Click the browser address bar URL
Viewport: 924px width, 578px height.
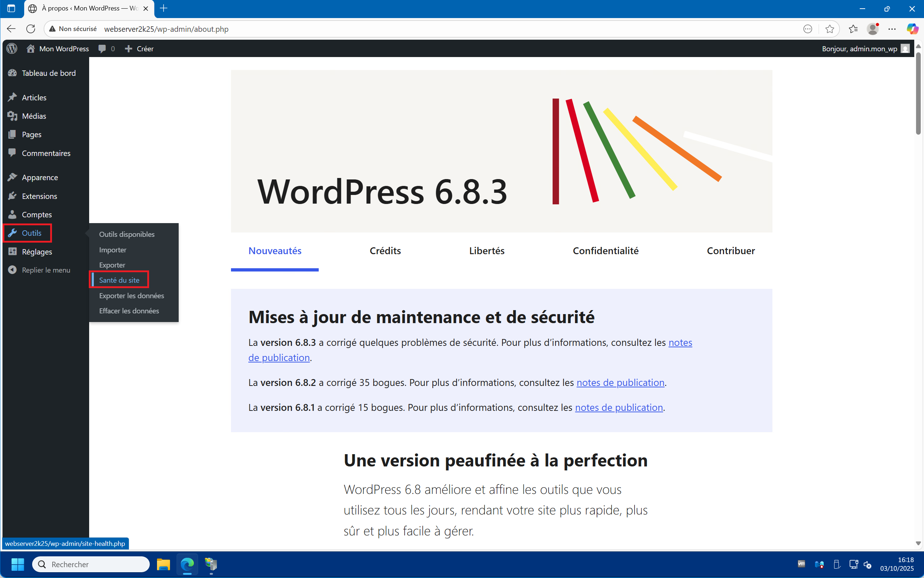(x=166, y=29)
